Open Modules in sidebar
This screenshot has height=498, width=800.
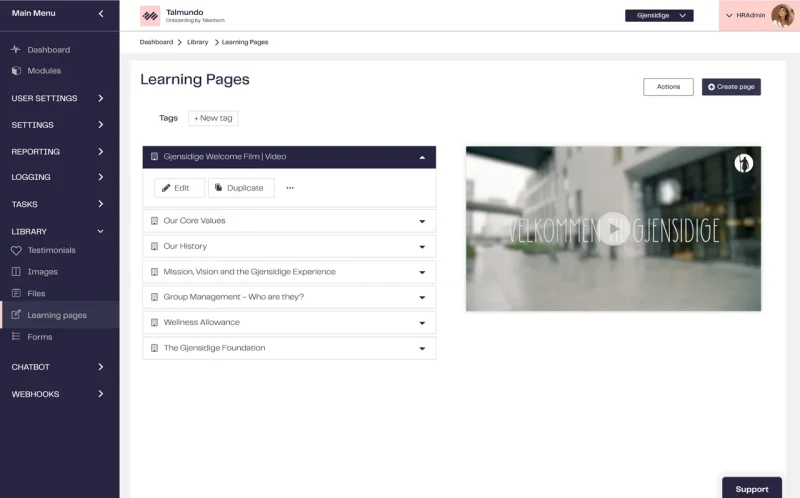(44, 70)
